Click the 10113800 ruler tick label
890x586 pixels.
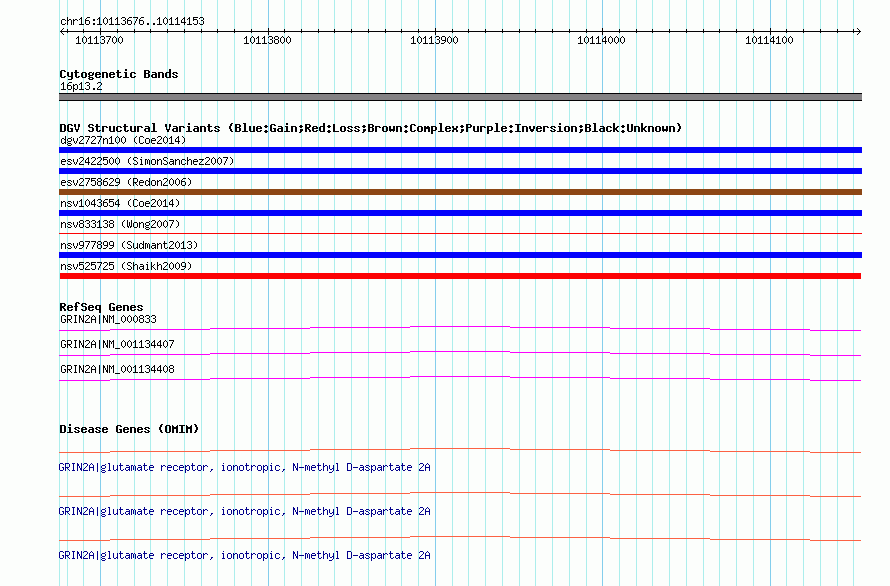[x=267, y=40]
